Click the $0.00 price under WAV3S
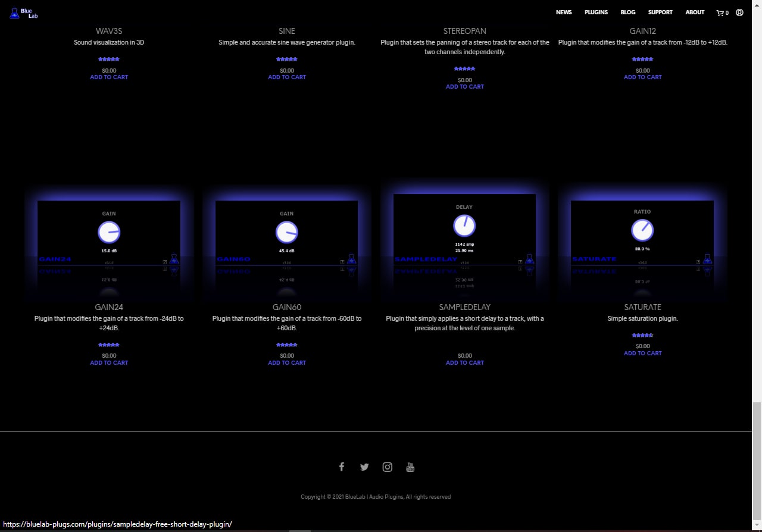Screen dimensions: 762x532 (x=109, y=70)
